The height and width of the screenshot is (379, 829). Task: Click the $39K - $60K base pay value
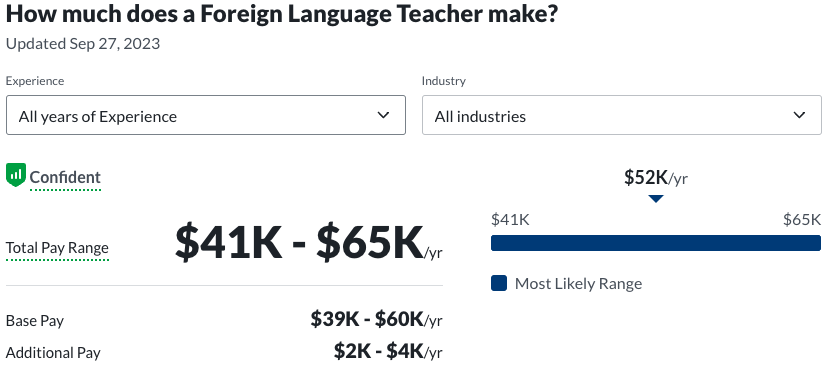coord(376,319)
